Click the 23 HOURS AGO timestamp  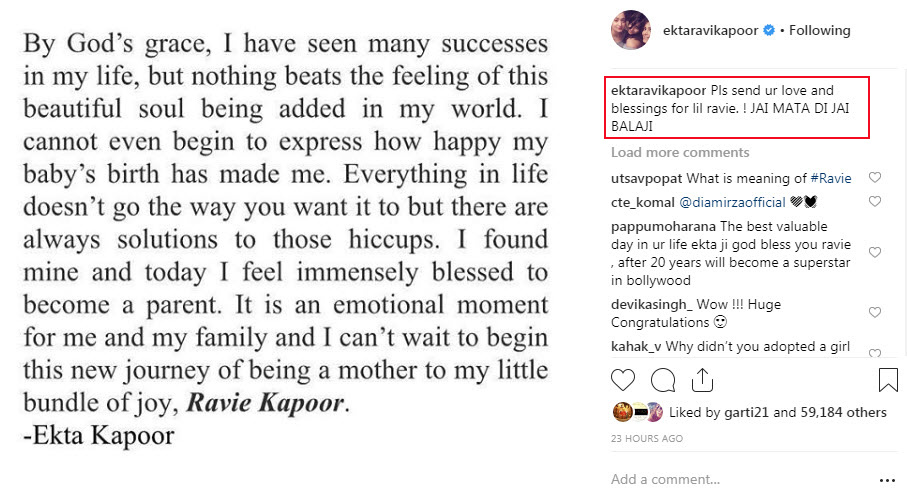coord(647,438)
